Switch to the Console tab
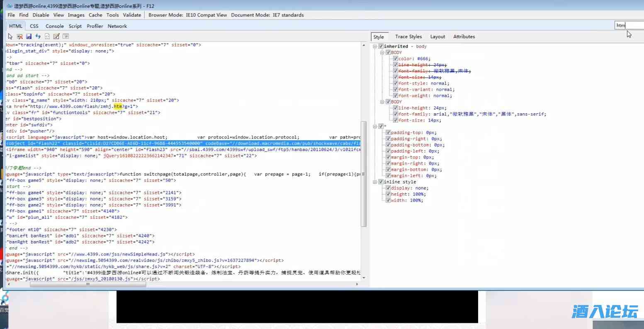 [x=54, y=26]
